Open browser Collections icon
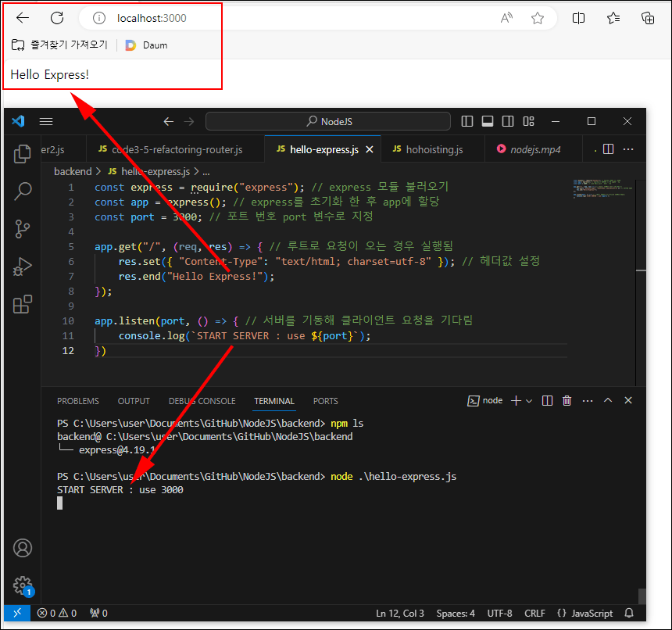The height and width of the screenshot is (630, 672). [x=648, y=18]
